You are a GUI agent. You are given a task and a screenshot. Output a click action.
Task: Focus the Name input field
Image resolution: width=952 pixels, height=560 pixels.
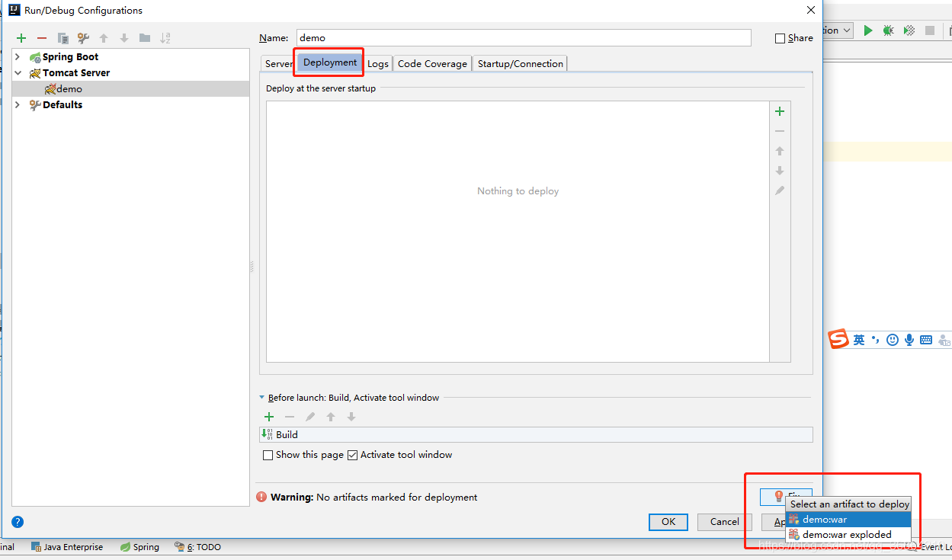pos(524,37)
